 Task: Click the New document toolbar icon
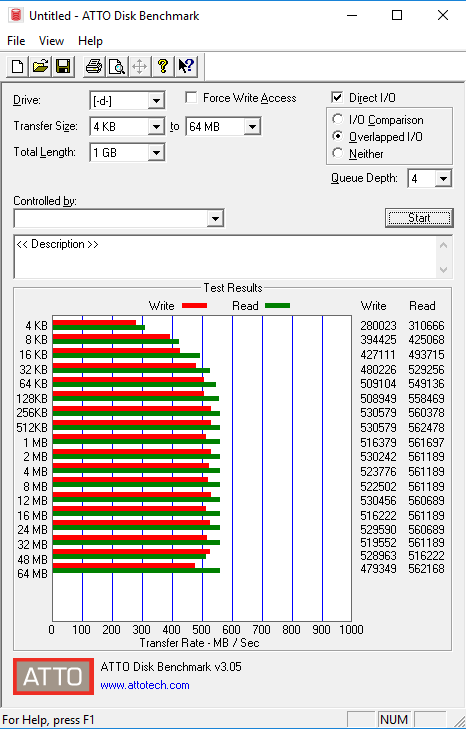point(18,66)
